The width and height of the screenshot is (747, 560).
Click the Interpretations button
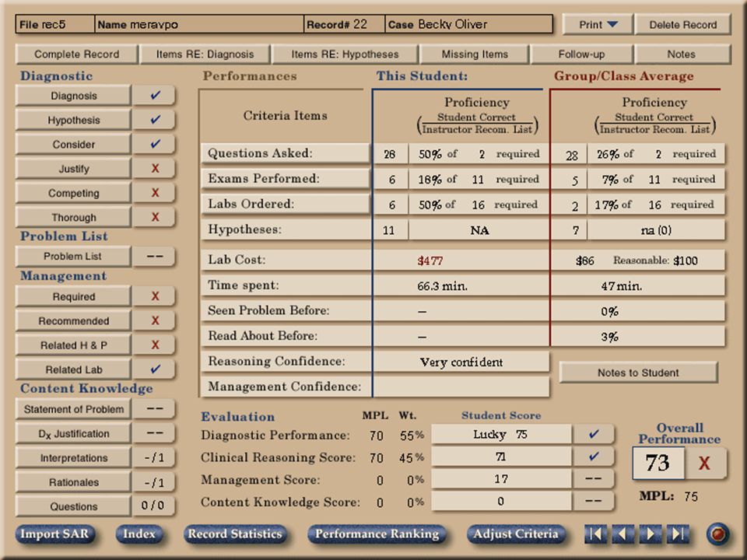click(73, 457)
